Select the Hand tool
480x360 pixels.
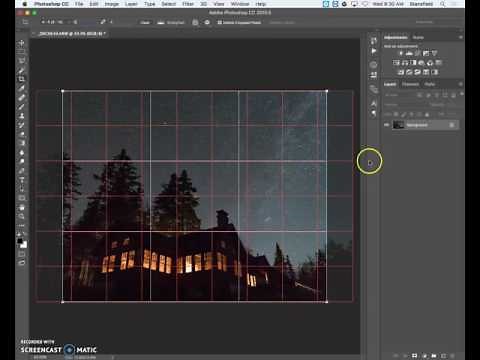pos(22,207)
